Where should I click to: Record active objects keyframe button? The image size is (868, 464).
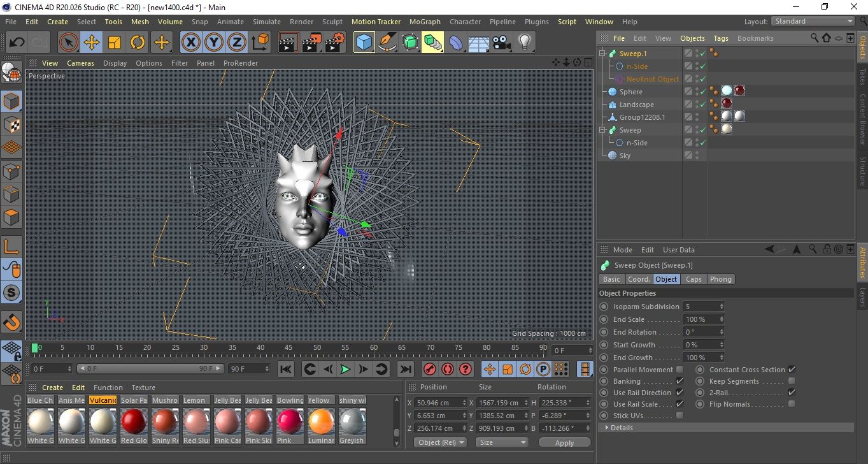[429, 369]
